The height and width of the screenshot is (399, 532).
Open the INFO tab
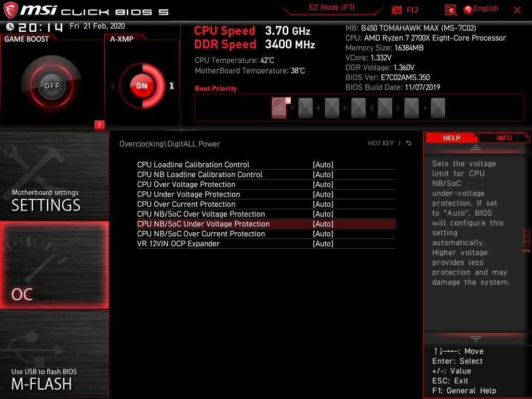504,138
